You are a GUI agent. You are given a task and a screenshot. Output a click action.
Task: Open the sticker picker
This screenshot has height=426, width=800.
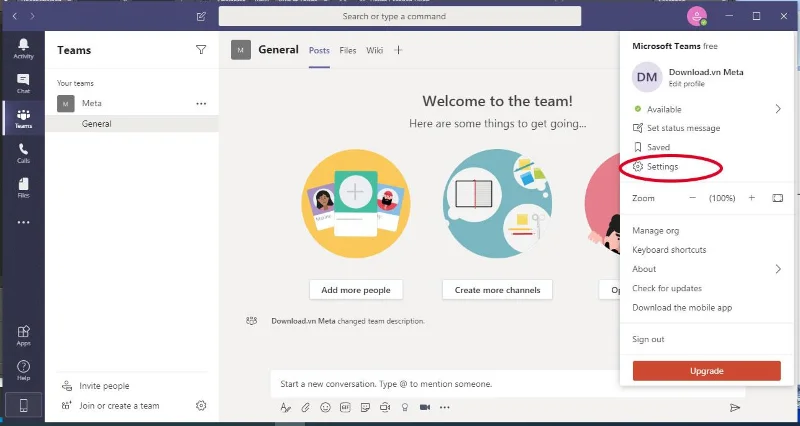(x=365, y=407)
